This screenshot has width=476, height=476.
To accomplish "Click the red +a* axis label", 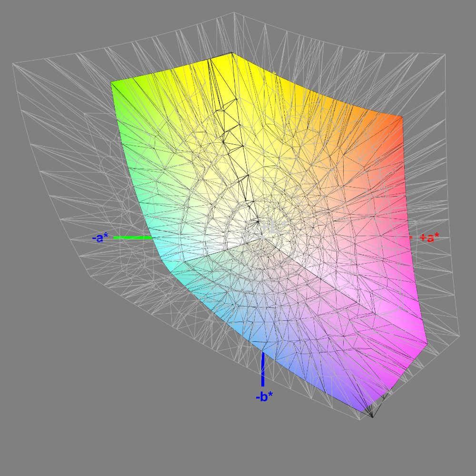I will click(429, 238).
